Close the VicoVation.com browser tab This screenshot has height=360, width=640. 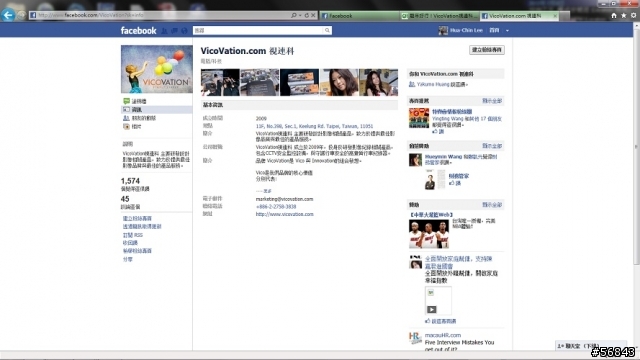(x=555, y=16)
